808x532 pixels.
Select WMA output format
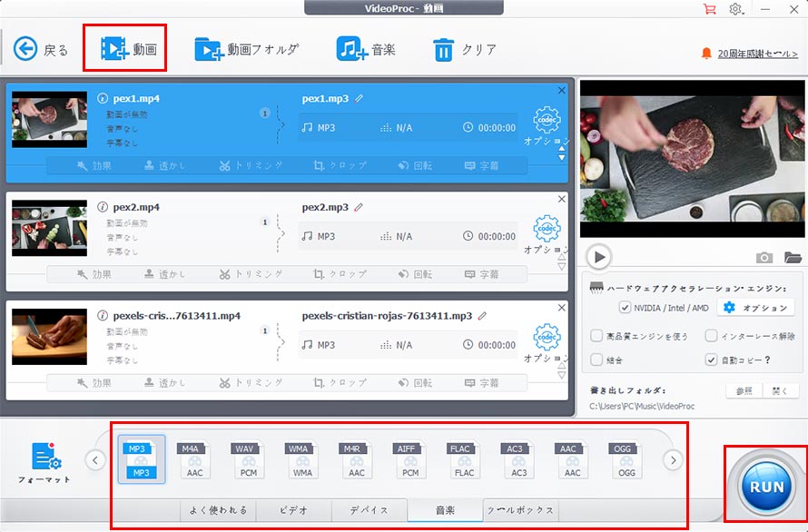pos(302,459)
